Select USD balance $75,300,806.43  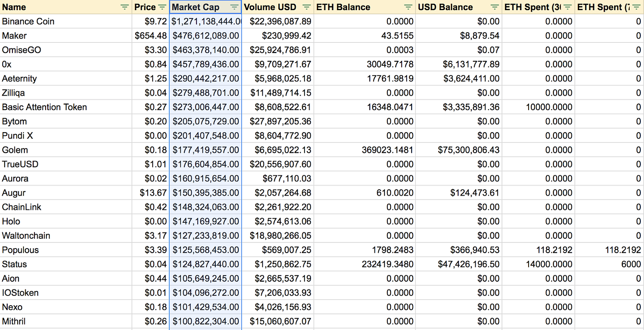[x=459, y=150]
